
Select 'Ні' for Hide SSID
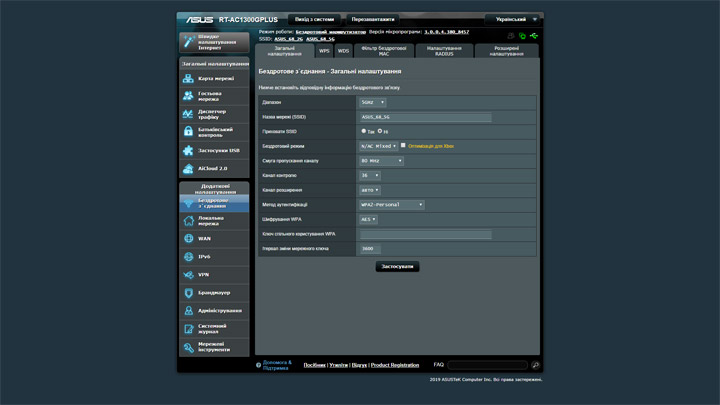click(x=380, y=131)
